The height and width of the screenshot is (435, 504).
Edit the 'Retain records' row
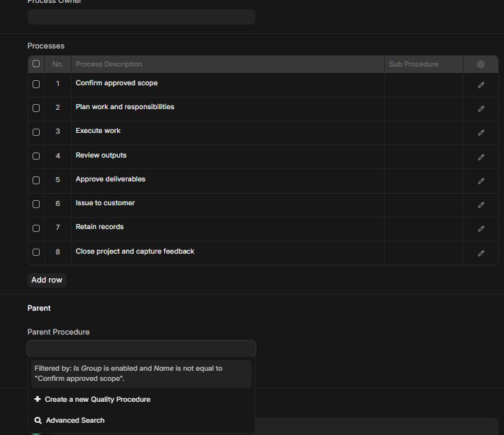tap(481, 228)
